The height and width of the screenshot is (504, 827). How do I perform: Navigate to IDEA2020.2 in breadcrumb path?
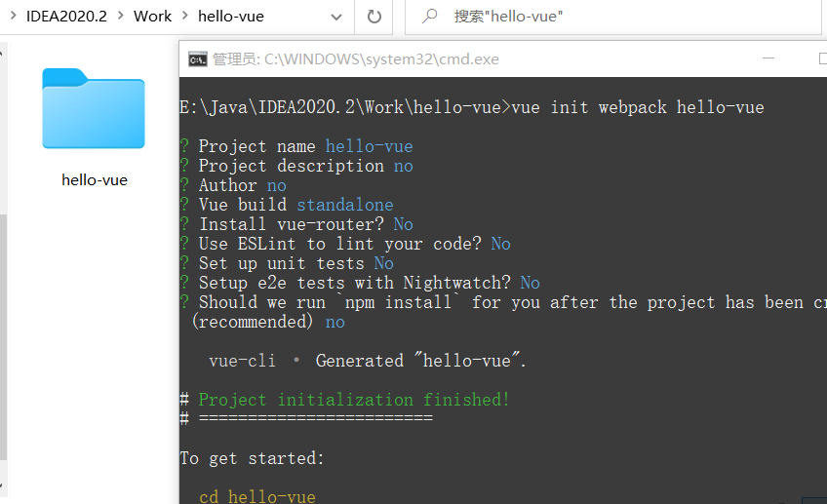65,16
